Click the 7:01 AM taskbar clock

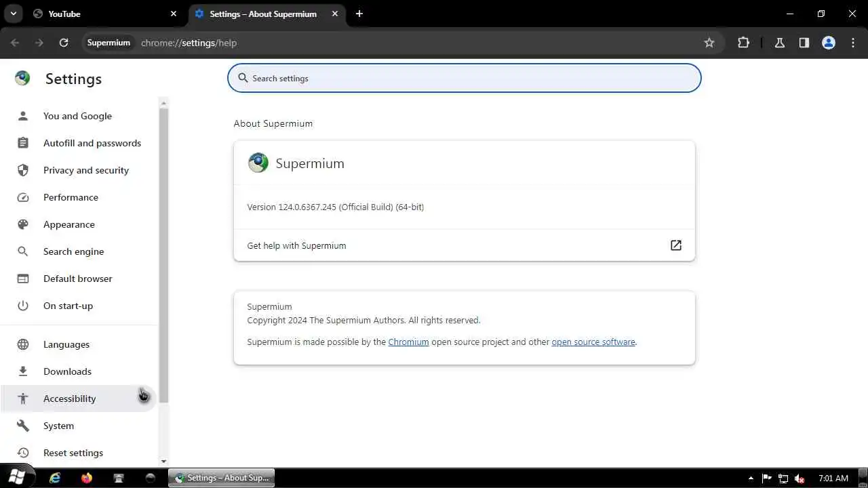[833, 478]
